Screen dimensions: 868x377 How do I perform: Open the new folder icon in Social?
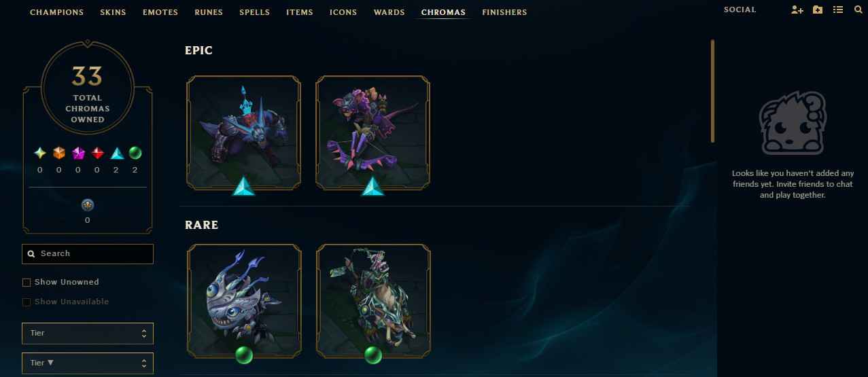[x=818, y=10]
